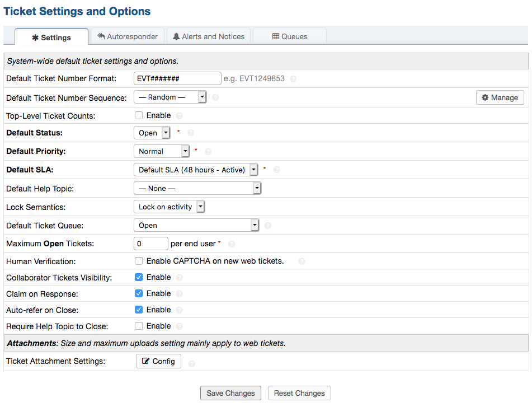Show help tip for Default Status

[x=191, y=133]
